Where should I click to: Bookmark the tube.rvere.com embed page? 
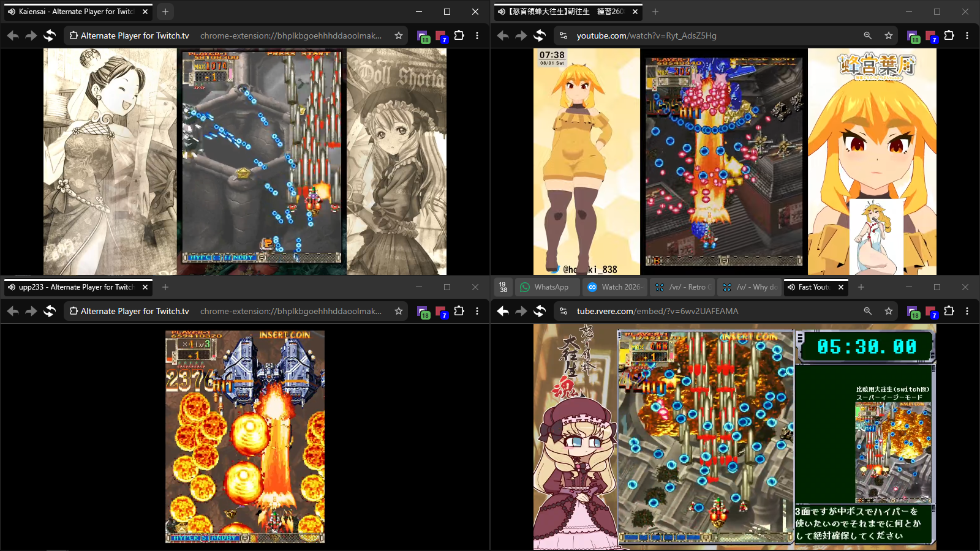[x=889, y=311]
